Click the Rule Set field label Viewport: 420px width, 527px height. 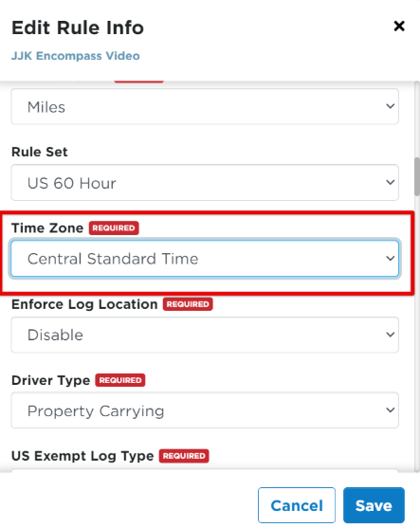pyautogui.click(x=40, y=152)
